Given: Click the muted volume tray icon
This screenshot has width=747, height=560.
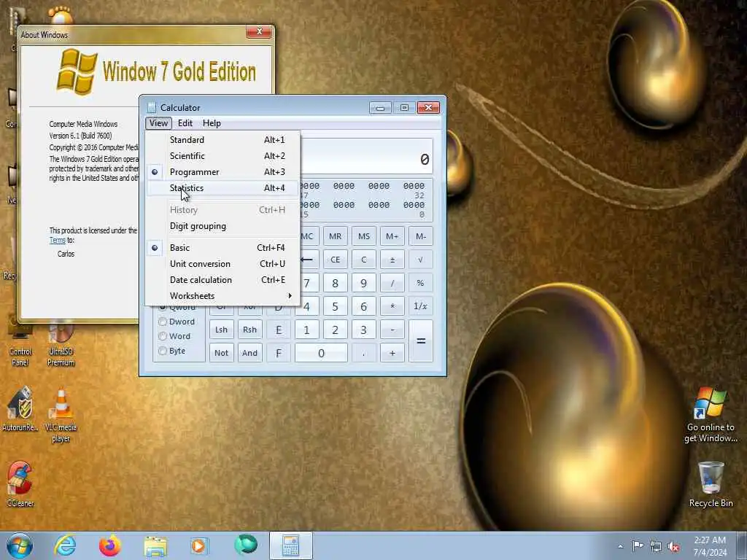Looking at the screenshot, I should point(673,547).
